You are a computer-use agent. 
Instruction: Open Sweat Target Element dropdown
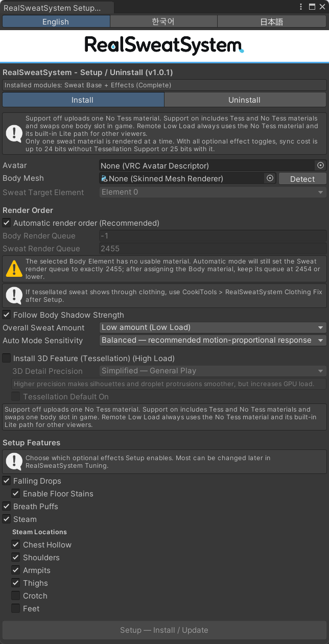[x=213, y=192]
